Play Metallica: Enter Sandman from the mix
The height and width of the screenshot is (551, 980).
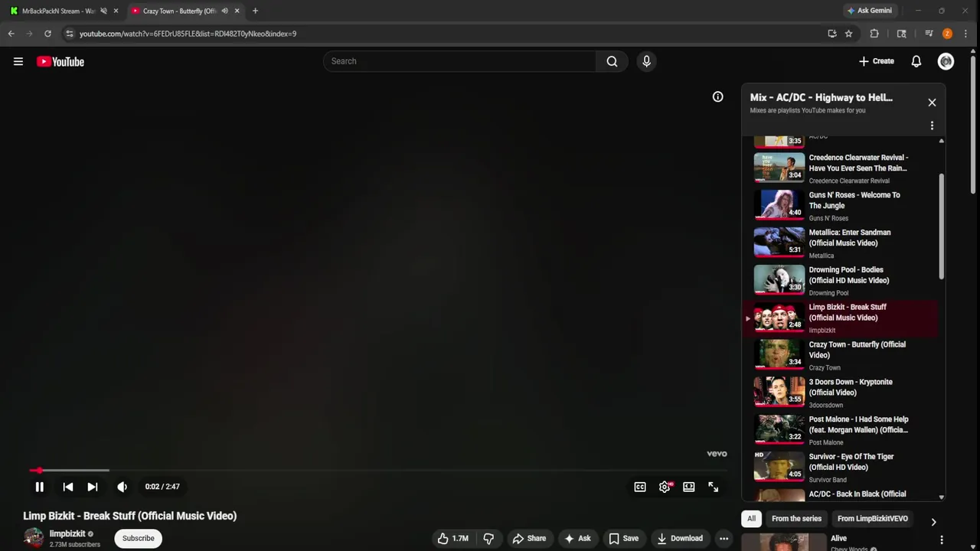[x=840, y=243]
